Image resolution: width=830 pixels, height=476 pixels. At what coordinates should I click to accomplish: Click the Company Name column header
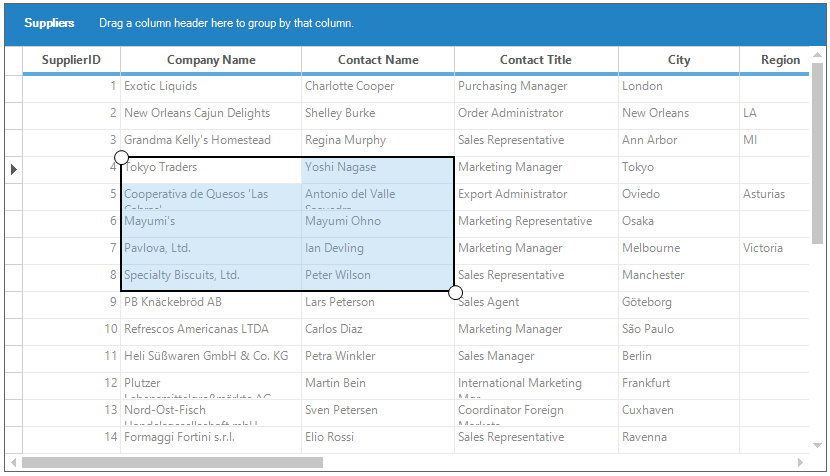coord(211,60)
